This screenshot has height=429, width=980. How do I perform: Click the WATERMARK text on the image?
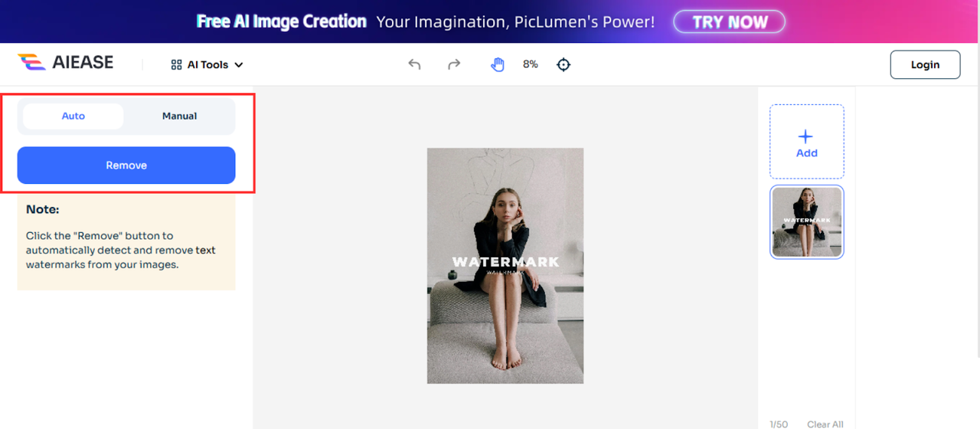[505, 262]
